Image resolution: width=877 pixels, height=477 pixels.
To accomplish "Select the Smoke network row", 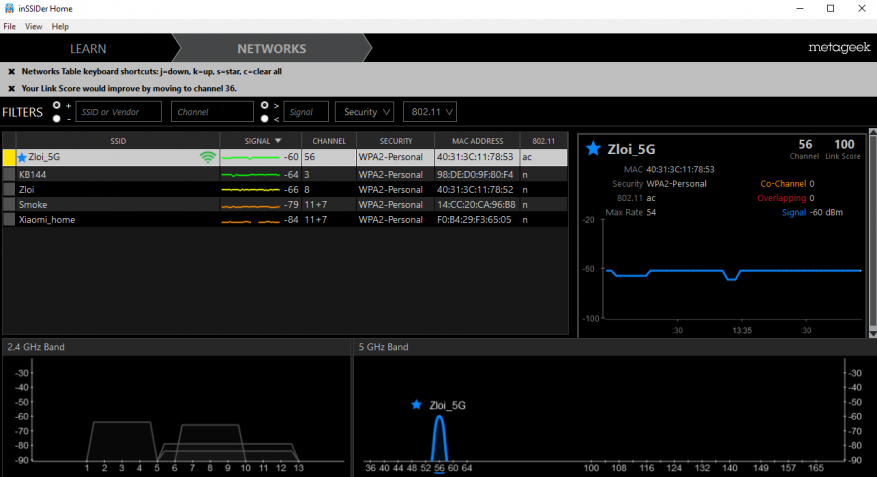I will click(285, 205).
